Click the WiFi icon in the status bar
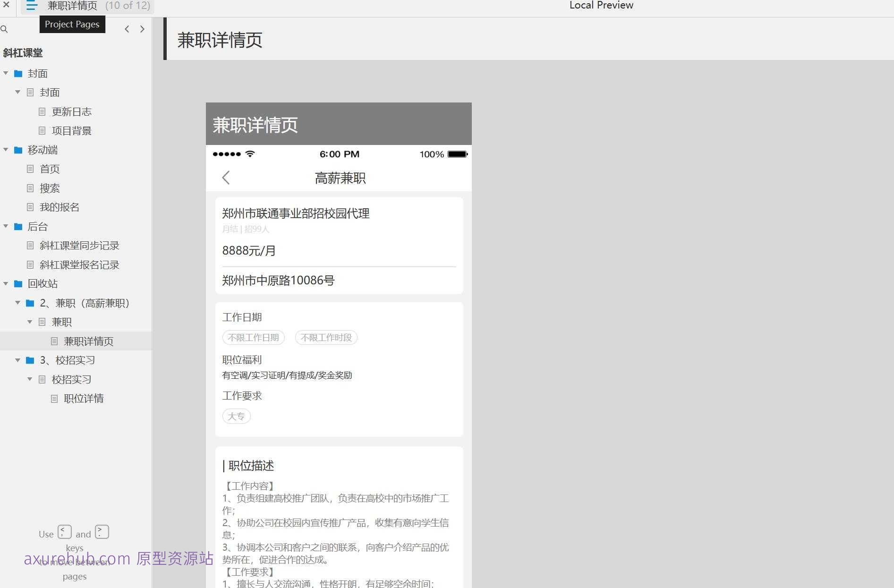The height and width of the screenshot is (588, 894). pos(250,153)
